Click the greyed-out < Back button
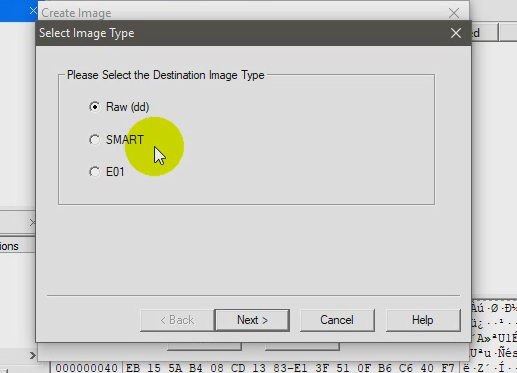The width and height of the screenshot is (517, 373). (177, 320)
